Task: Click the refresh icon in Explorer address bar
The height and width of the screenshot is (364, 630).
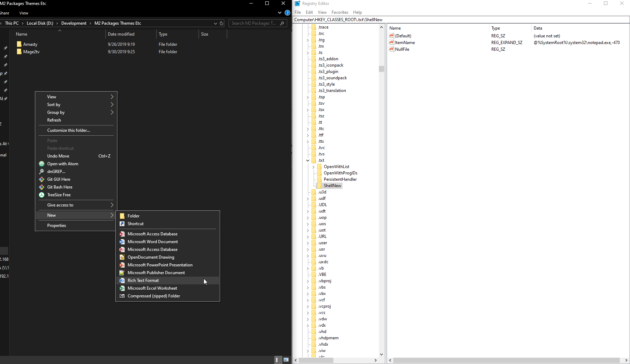Action: [222, 23]
